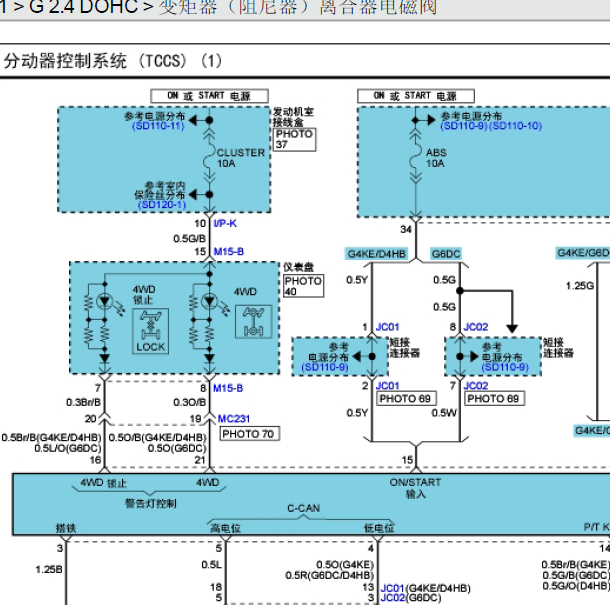Click the 短接连接器 label beside JC01

pos(405,348)
